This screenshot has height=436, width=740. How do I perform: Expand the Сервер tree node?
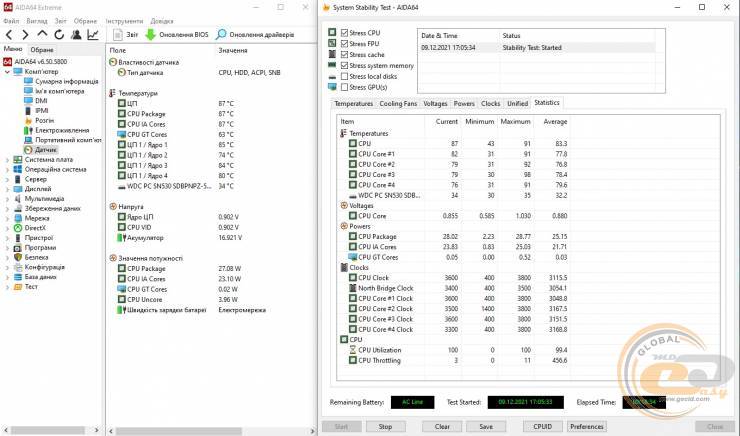point(7,179)
